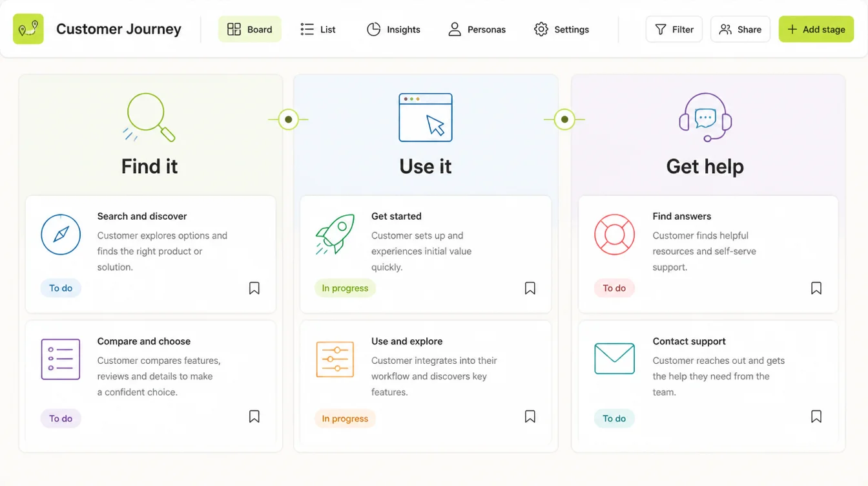
Task: Switch to the Board view
Action: [x=250, y=29]
